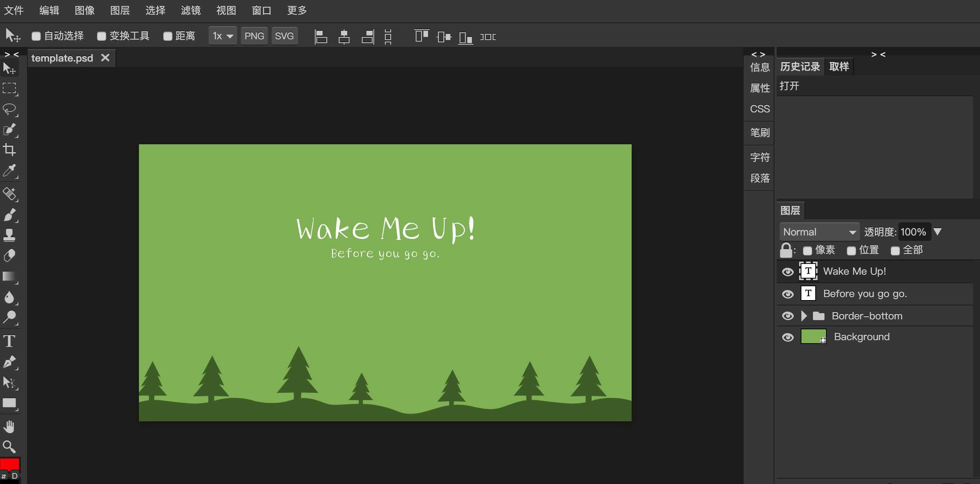This screenshot has height=484, width=980.
Task: Toggle visibility of Wake Me Up! layer
Action: click(x=788, y=271)
